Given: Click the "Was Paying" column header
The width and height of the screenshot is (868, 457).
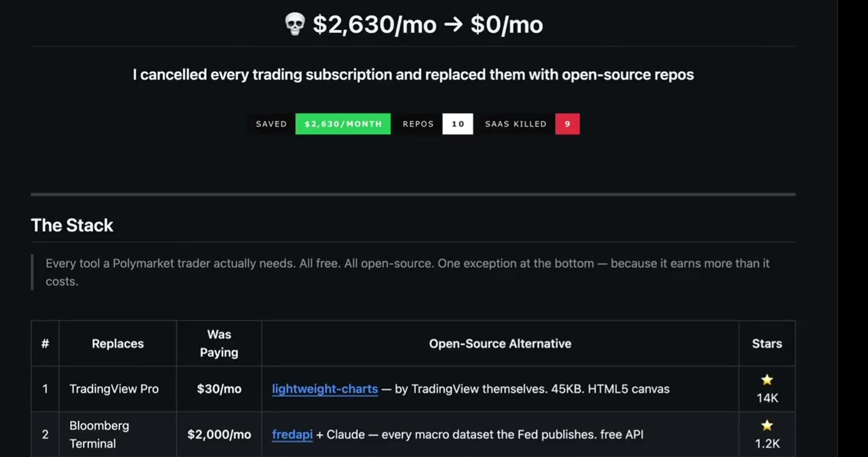Looking at the screenshot, I should coord(219,343).
